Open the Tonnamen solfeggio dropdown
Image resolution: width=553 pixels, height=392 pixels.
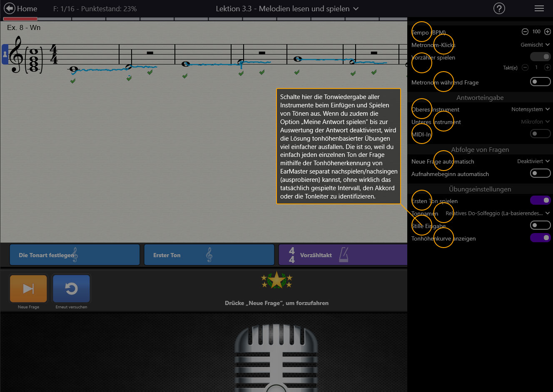click(498, 213)
